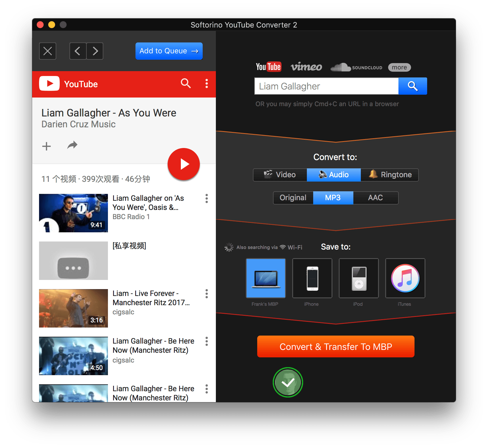This screenshot has height=448, width=488.
Task: Go forward with the right arrow button
Action: point(95,51)
